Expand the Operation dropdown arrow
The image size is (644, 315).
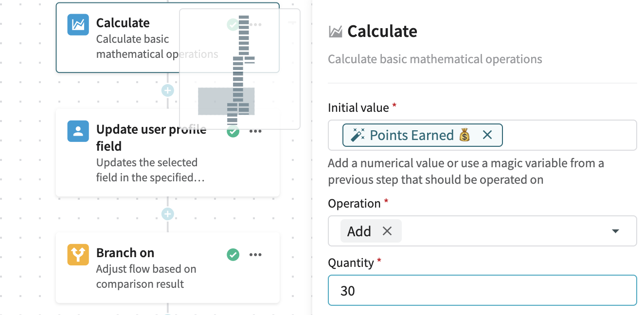point(615,231)
